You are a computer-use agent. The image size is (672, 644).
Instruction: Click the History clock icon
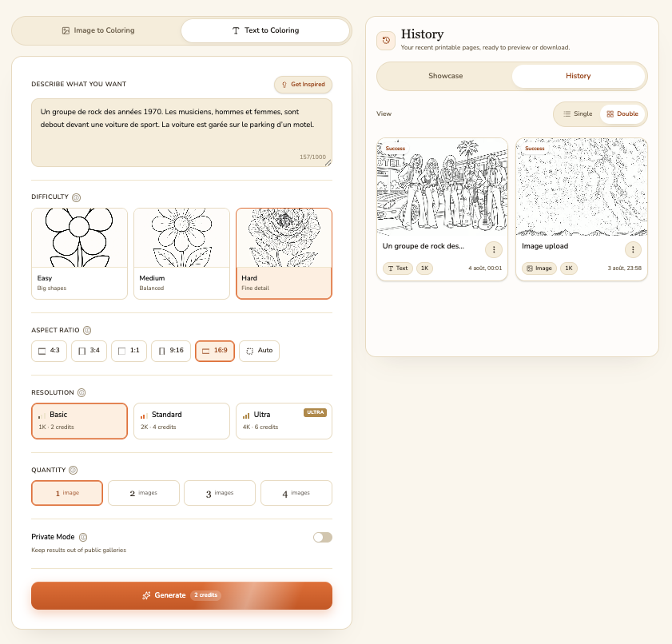click(x=386, y=41)
